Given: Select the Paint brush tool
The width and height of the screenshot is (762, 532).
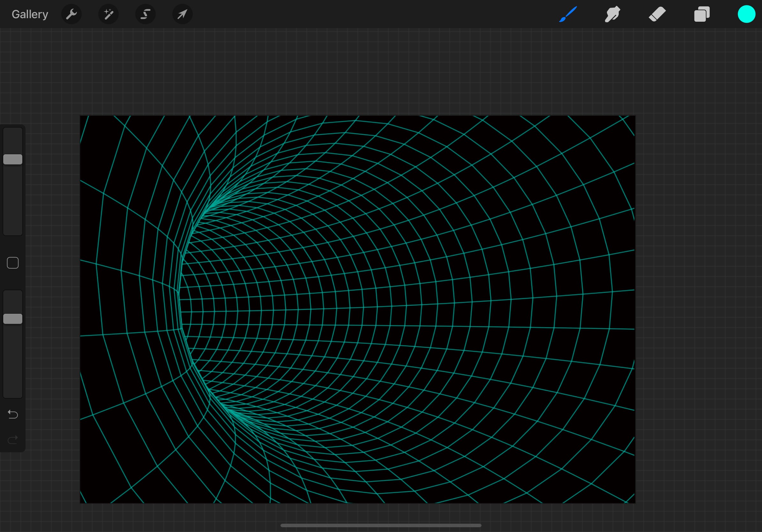Looking at the screenshot, I should pos(568,14).
